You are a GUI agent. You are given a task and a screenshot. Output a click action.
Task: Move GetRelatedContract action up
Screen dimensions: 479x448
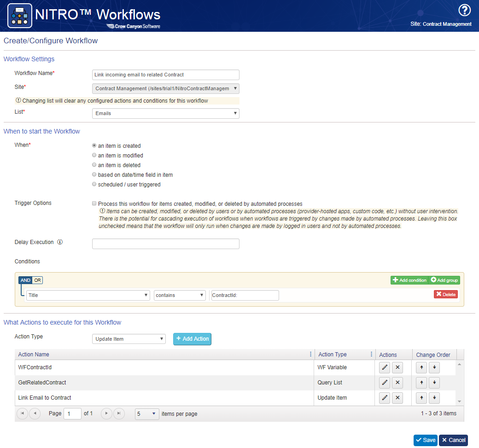click(421, 382)
